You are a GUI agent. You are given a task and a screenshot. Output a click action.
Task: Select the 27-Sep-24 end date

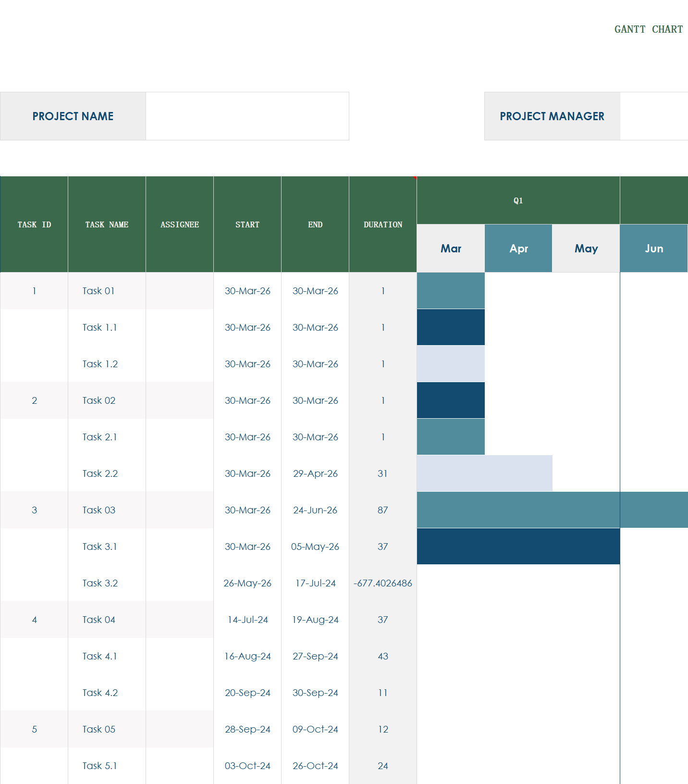tap(315, 656)
